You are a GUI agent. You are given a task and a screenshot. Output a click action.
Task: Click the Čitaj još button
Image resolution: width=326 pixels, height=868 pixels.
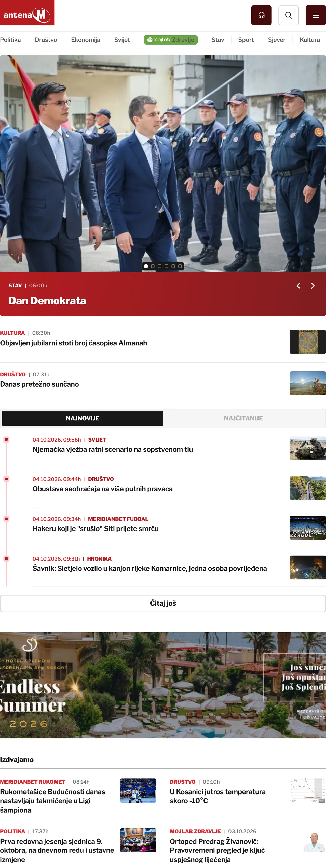pyautogui.click(x=163, y=603)
